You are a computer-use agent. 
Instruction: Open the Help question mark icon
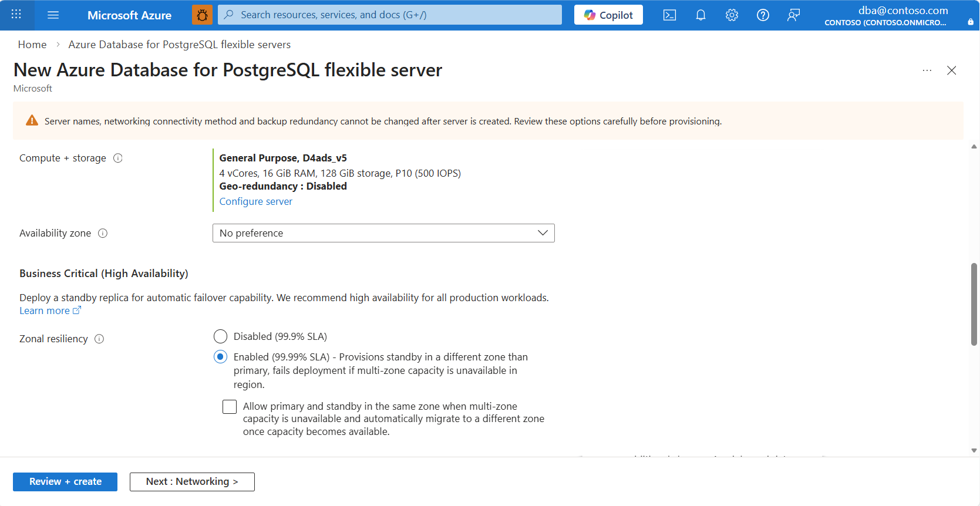pyautogui.click(x=763, y=15)
